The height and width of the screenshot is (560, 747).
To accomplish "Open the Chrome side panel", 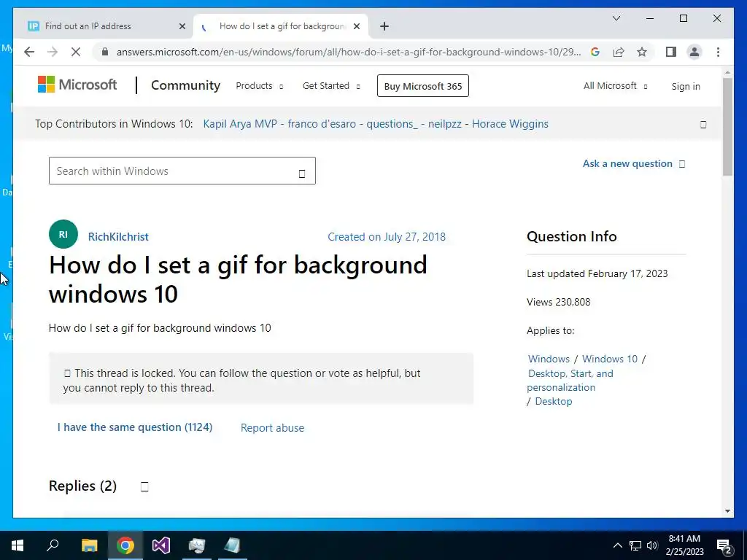I will [x=671, y=52].
